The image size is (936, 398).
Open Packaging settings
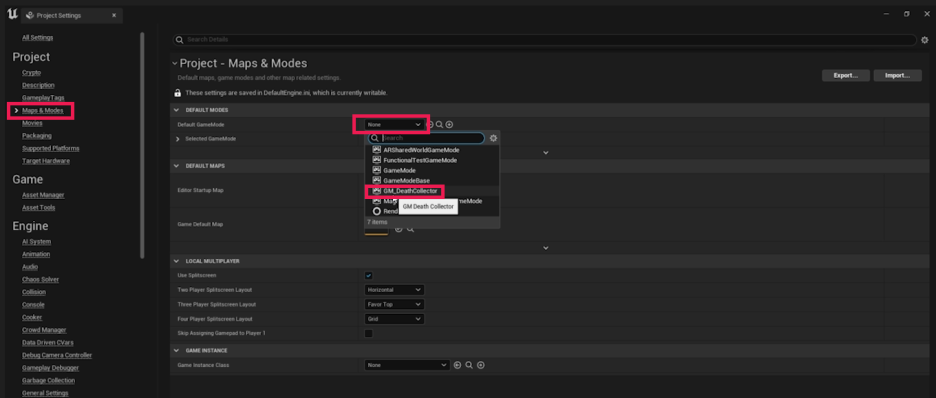pos(36,136)
